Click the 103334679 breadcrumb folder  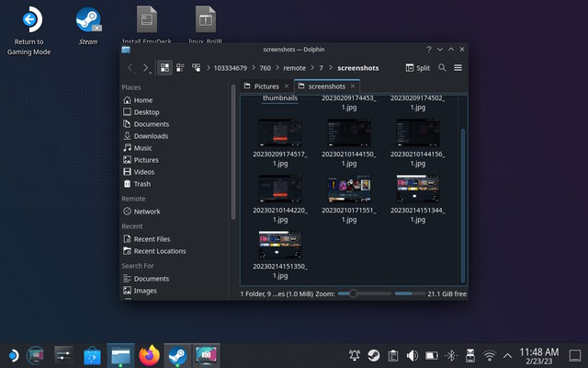pos(231,68)
